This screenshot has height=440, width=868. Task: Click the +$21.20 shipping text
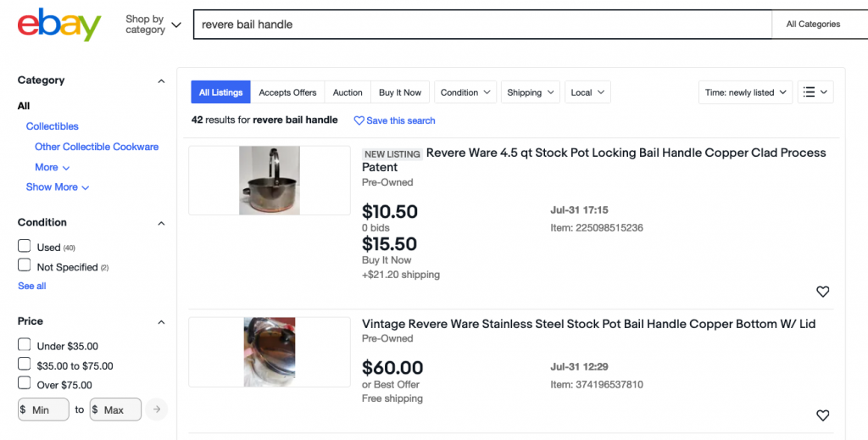(401, 275)
